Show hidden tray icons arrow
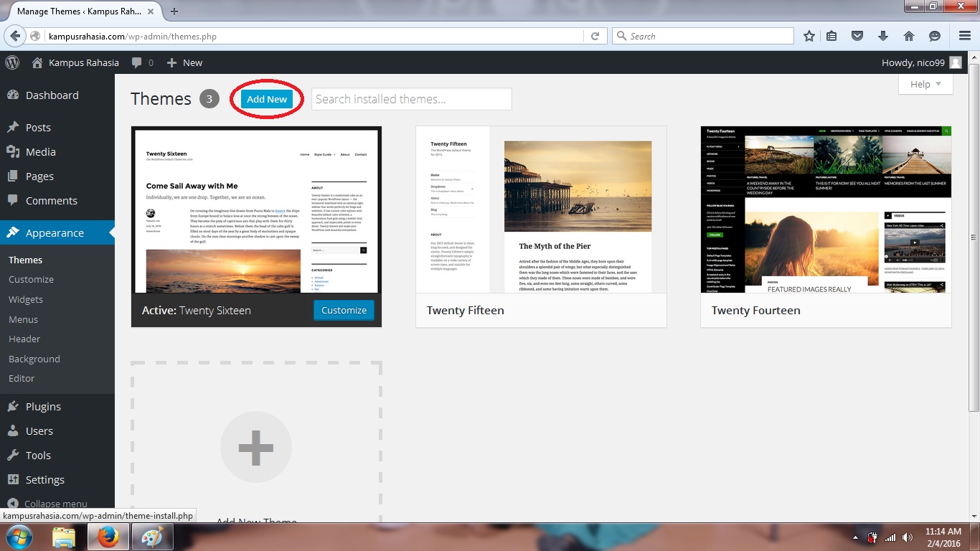Screen dimensions: 980x551 pyautogui.click(x=856, y=537)
